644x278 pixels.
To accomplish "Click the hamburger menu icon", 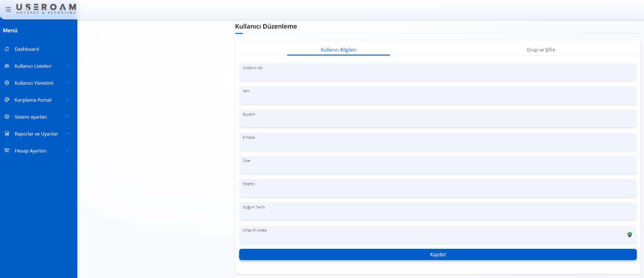I will click(x=8, y=10).
